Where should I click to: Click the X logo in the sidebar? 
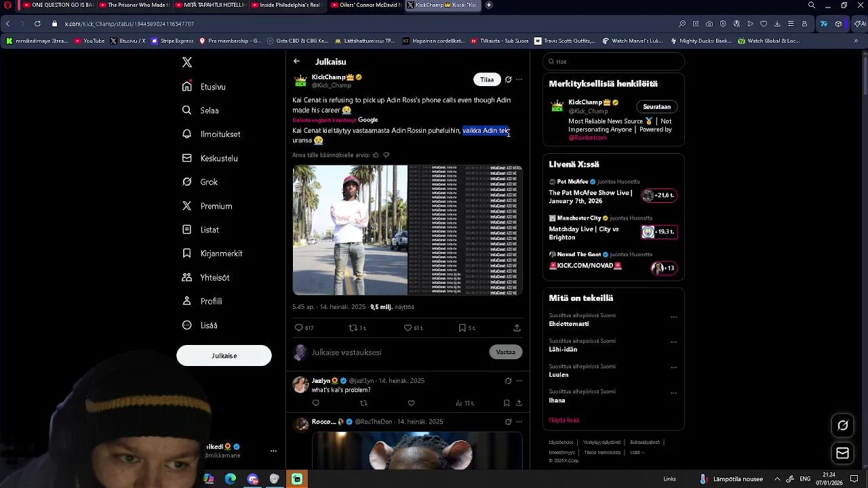(x=187, y=62)
